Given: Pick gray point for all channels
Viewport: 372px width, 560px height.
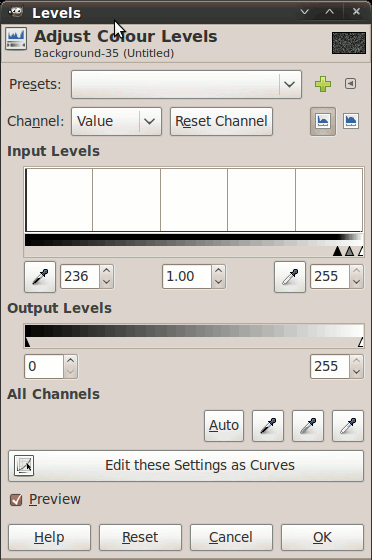Looking at the screenshot, I should (308, 426).
